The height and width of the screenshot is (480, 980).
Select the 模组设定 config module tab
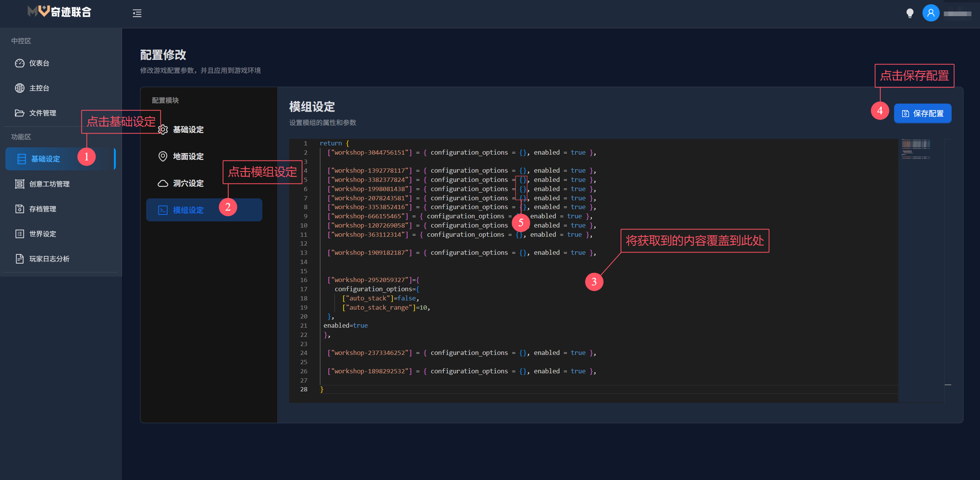[188, 210]
